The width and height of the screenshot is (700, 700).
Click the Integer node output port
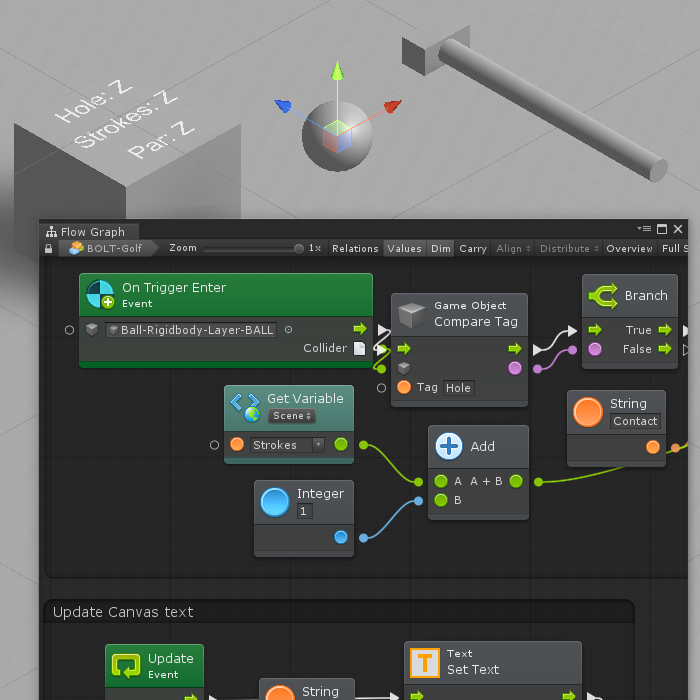coord(341,537)
